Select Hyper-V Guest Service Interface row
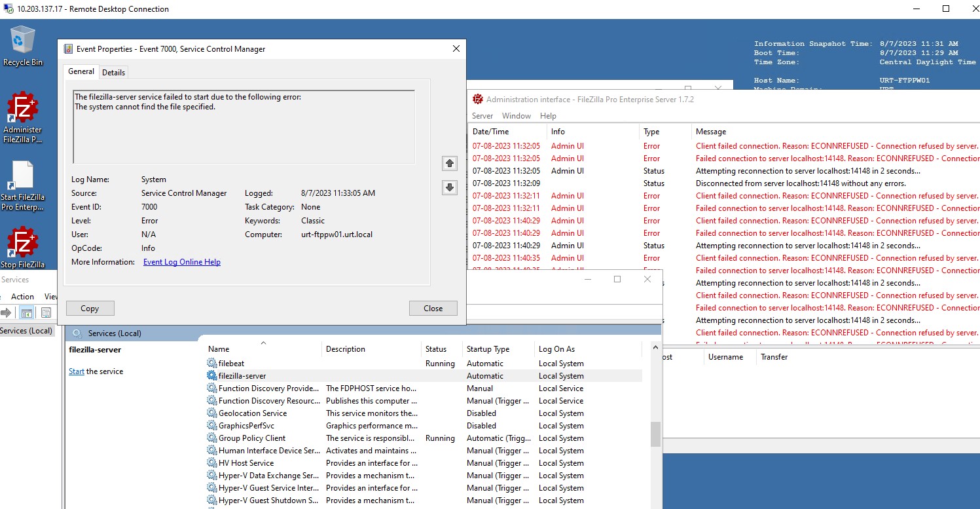 (424, 487)
